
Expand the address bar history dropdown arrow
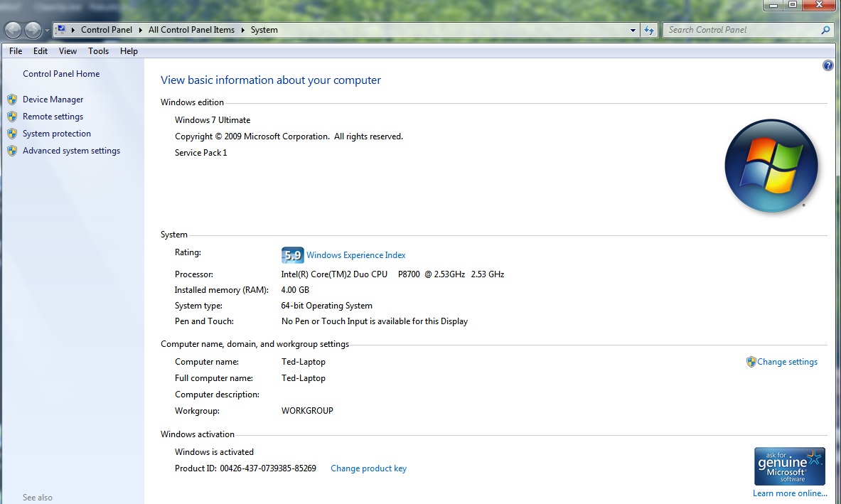(x=633, y=30)
